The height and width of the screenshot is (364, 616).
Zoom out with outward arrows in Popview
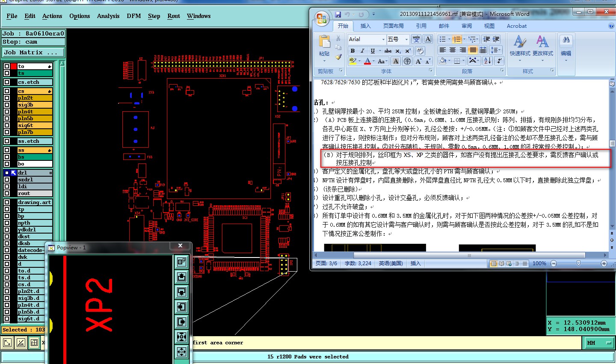(x=181, y=352)
